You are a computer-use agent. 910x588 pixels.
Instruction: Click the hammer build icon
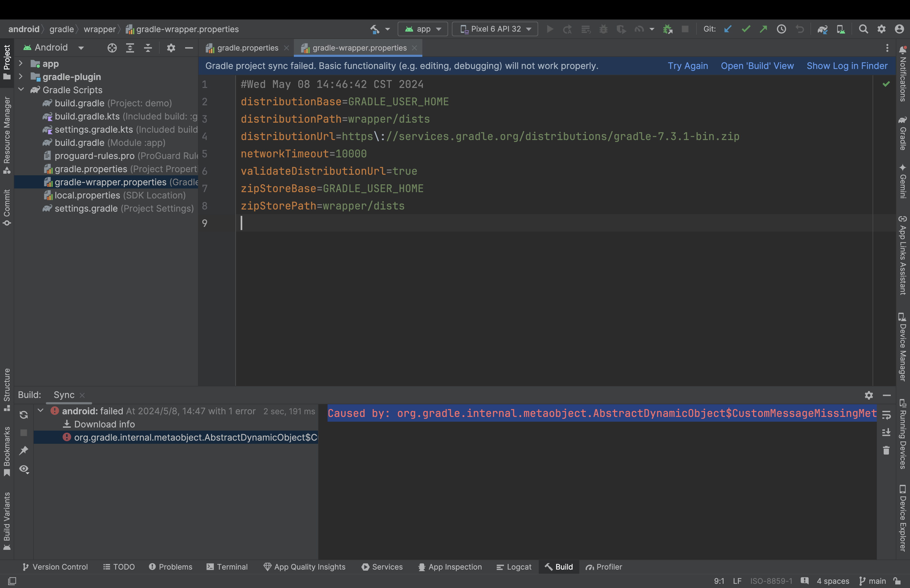point(375,29)
